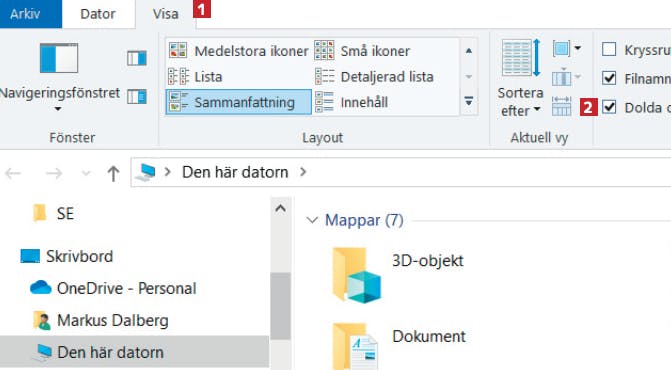Screen dimensions: 671x370
Task: Click the up one level arrow
Action: point(113,173)
